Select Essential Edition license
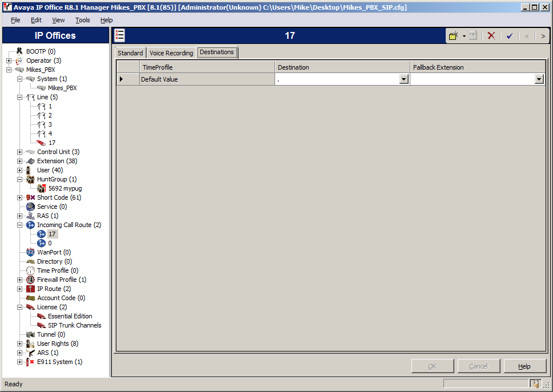 point(70,316)
